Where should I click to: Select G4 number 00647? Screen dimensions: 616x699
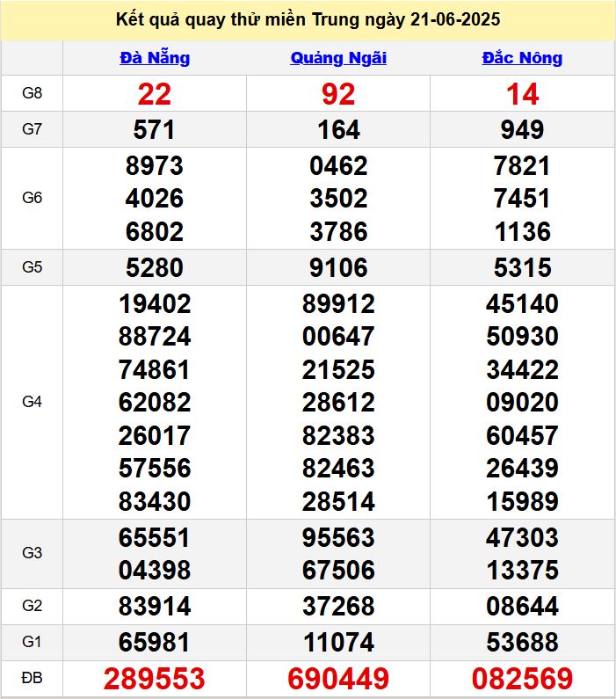[x=338, y=337]
